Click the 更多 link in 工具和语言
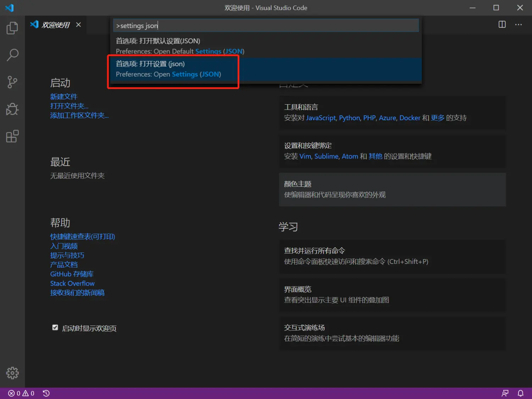Viewport: 532px width, 399px height. pos(438,118)
